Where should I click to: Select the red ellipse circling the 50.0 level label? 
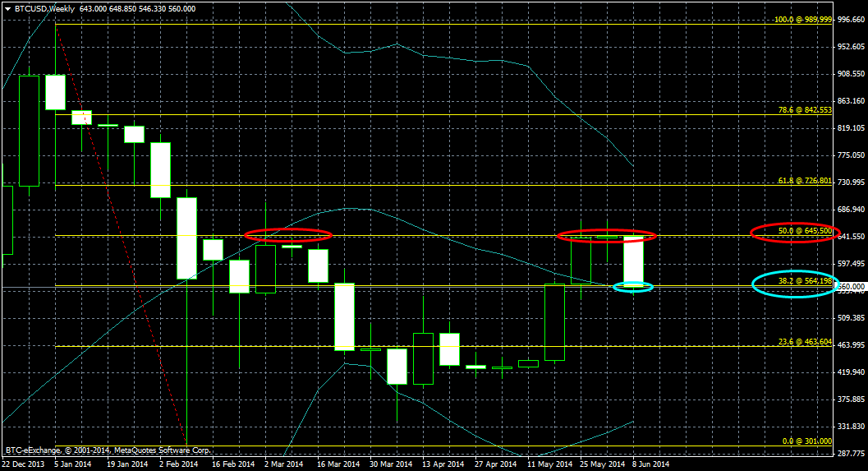(x=792, y=232)
